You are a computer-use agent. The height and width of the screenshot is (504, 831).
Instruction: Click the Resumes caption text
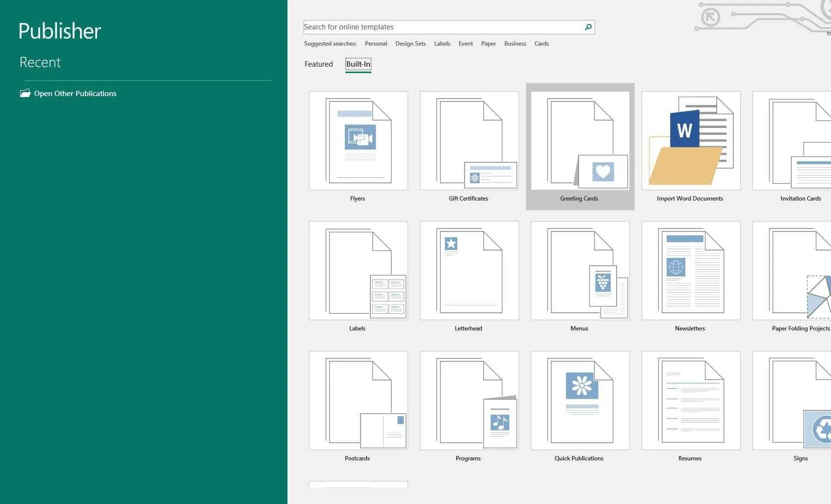[x=690, y=458]
